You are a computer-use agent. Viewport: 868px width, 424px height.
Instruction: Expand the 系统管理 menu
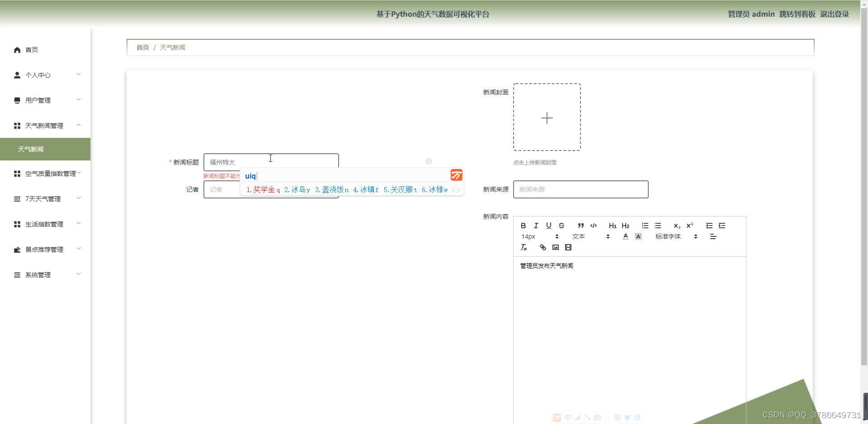pyautogui.click(x=45, y=275)
